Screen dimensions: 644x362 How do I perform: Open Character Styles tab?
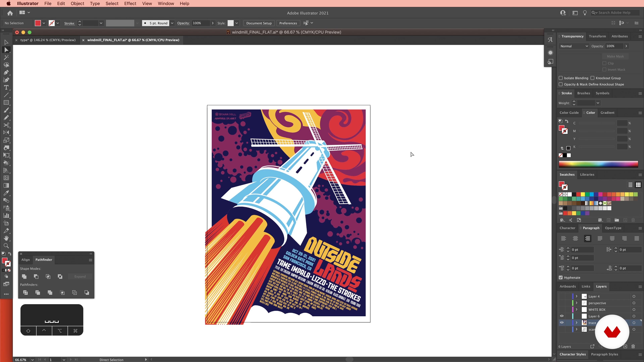click(x=573, y=354)
